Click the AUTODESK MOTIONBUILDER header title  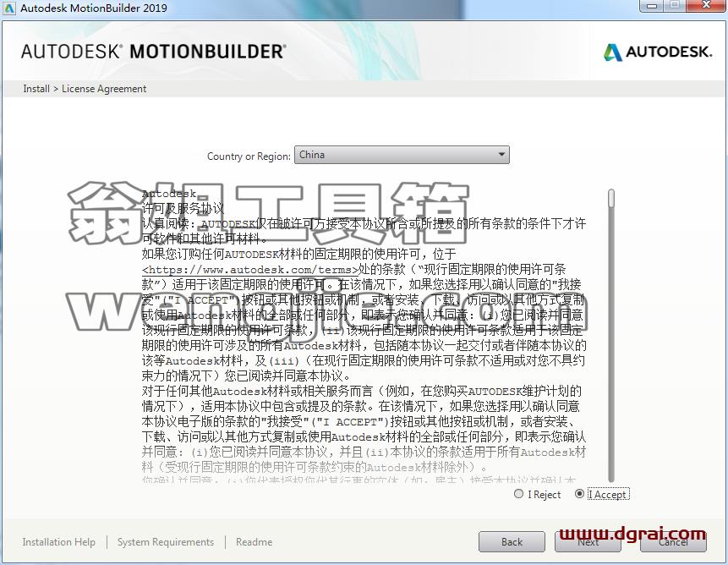click(154, 52)
